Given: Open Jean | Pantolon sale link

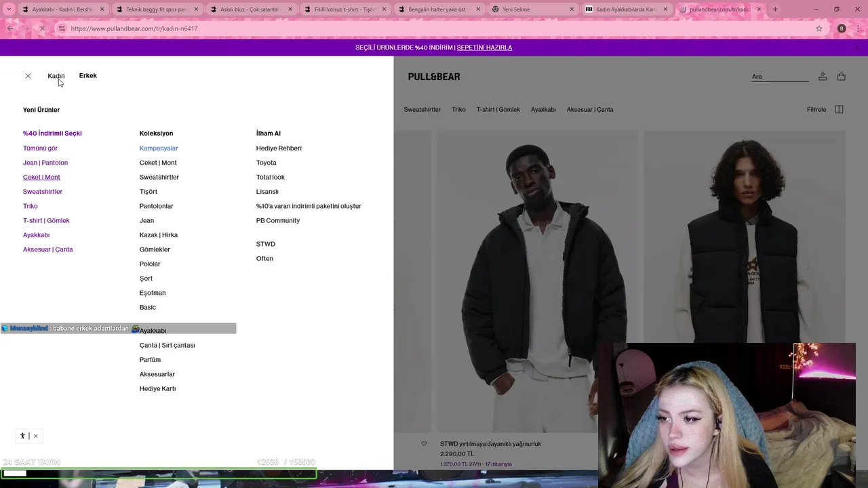Looking at the screenshot, I should click(45, 163).
